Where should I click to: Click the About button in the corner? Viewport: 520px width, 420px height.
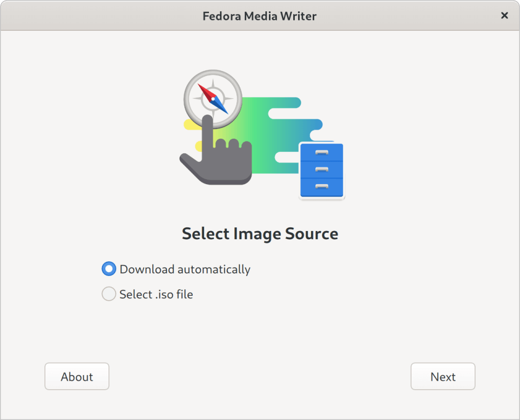(x=77, y=376)
